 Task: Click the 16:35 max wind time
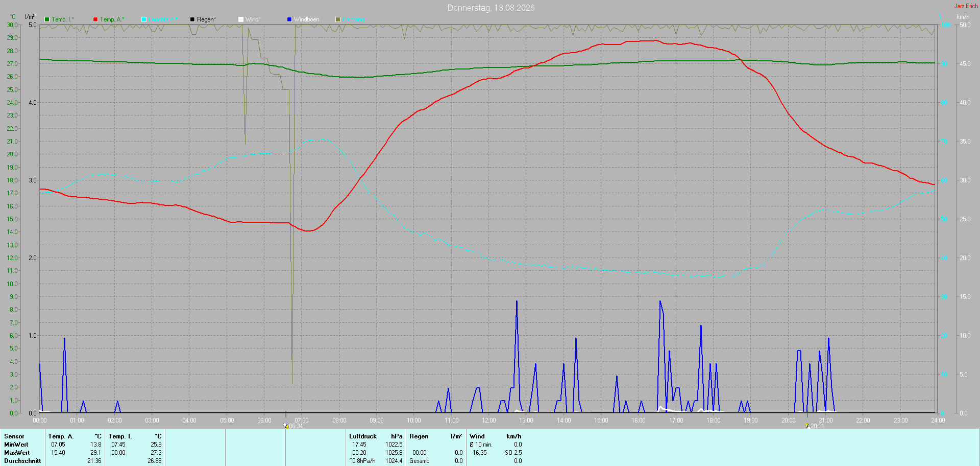480,453
